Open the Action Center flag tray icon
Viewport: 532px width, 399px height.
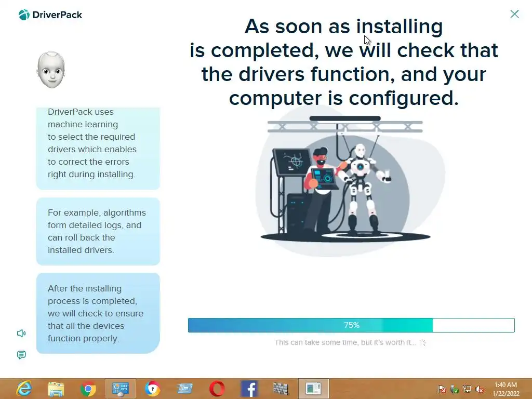click(442, 389)
